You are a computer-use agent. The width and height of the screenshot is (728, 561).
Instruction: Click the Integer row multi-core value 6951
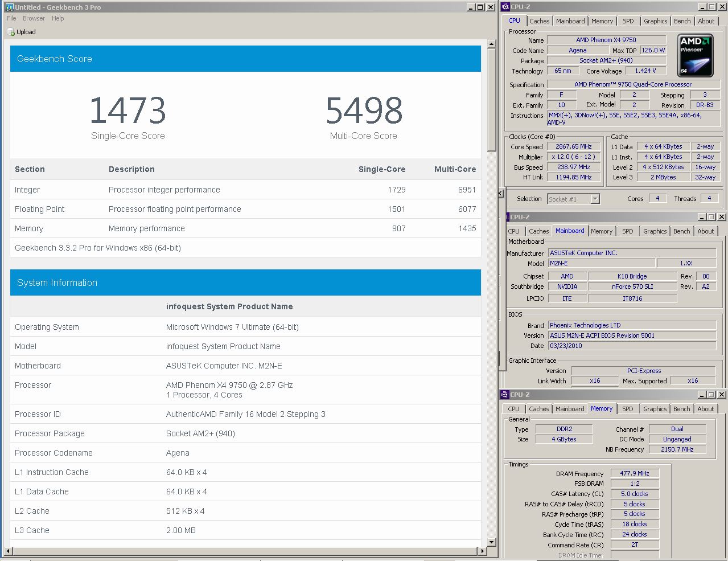467,190
